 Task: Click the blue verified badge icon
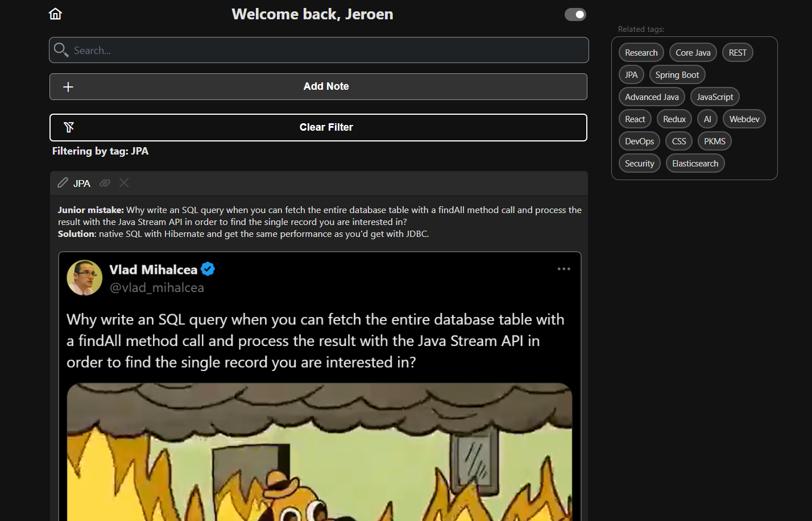[x=208, y=269]
